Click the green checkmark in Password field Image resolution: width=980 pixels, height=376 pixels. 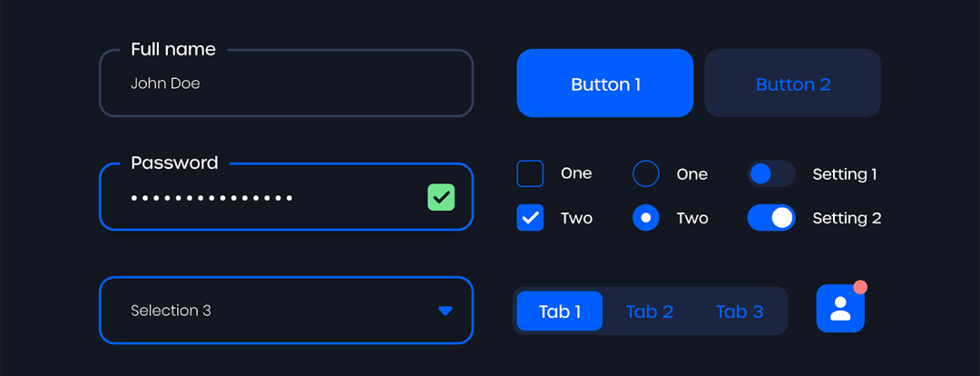click(441, 197)
